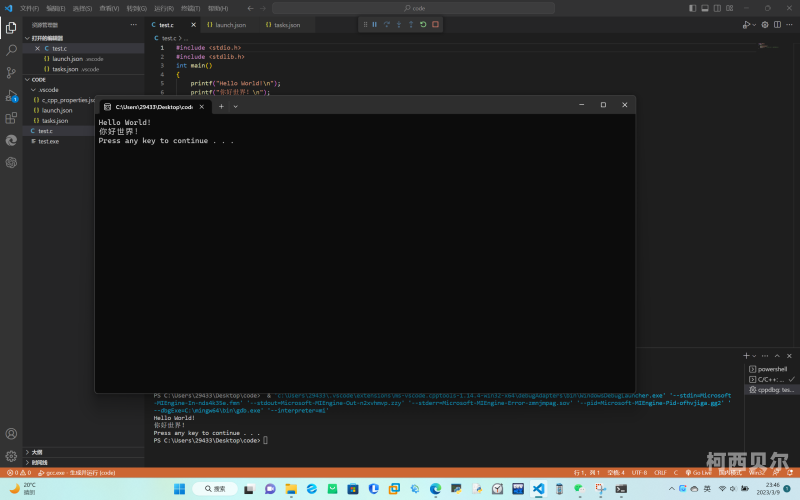Open the 查看(V) menu

point(109,8)
